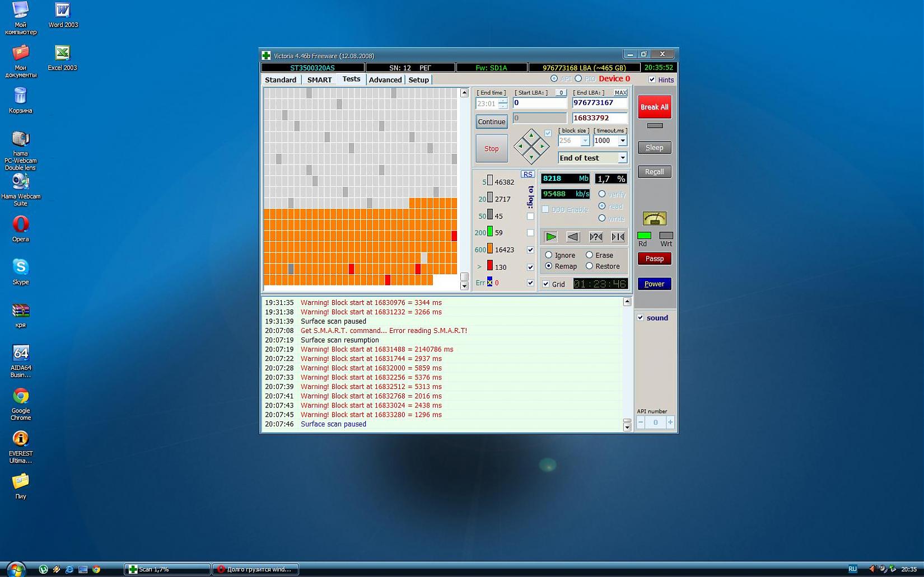
Task: Click the butterfly seek scan button
Action: (x=618, y=237)
